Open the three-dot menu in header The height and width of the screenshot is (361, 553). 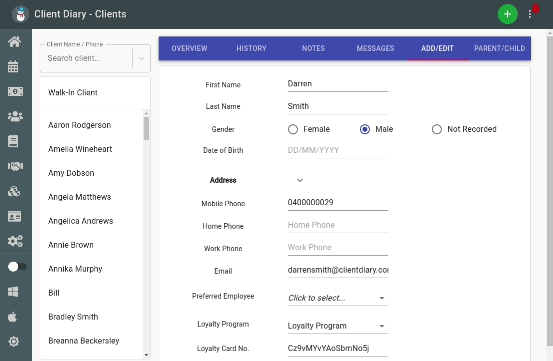pos(529,14)
